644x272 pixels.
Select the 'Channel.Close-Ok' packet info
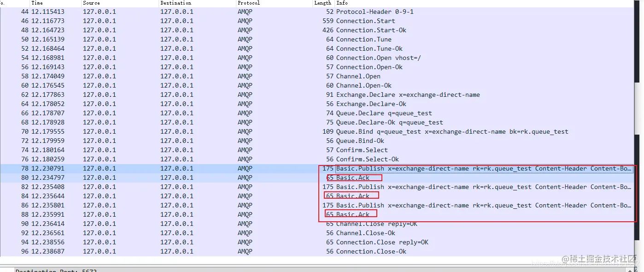pyautogui.click(x=366, y=233)
